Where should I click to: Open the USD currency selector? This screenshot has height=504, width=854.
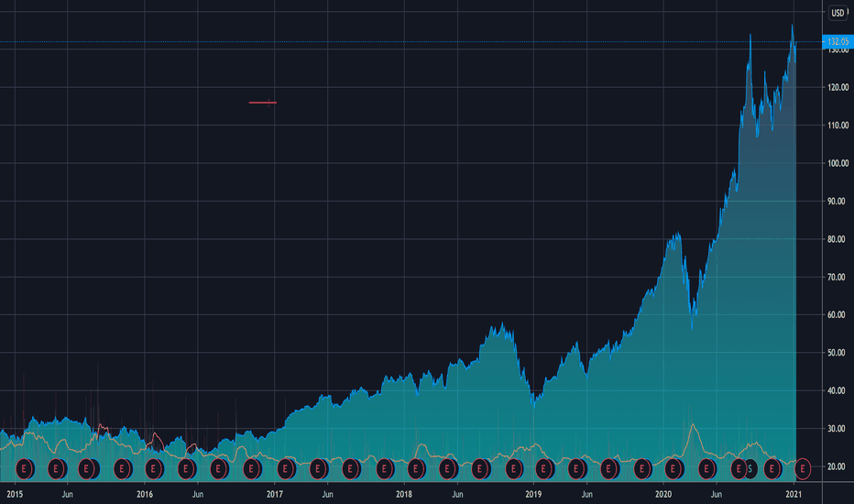[838, 13]
